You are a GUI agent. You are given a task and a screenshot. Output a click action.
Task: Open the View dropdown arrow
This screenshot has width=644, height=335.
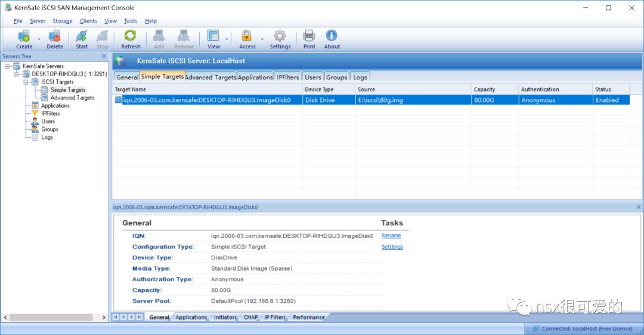(227, 39)
